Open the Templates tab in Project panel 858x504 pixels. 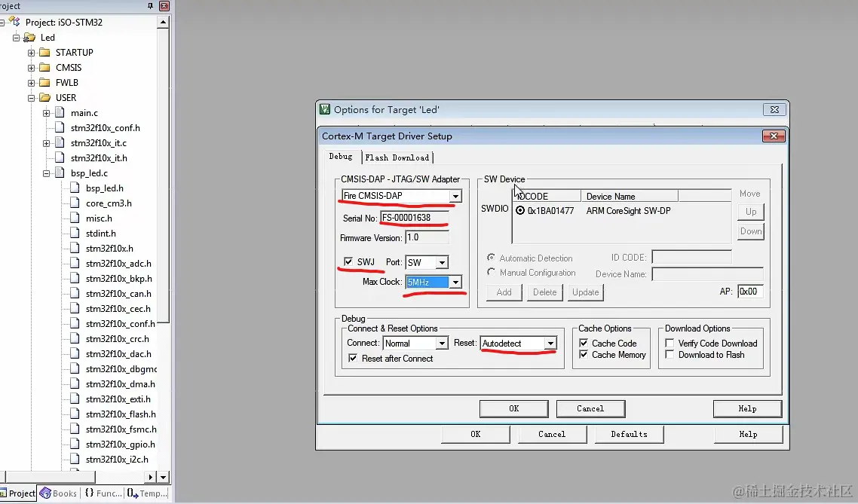[x=147, y=493]
